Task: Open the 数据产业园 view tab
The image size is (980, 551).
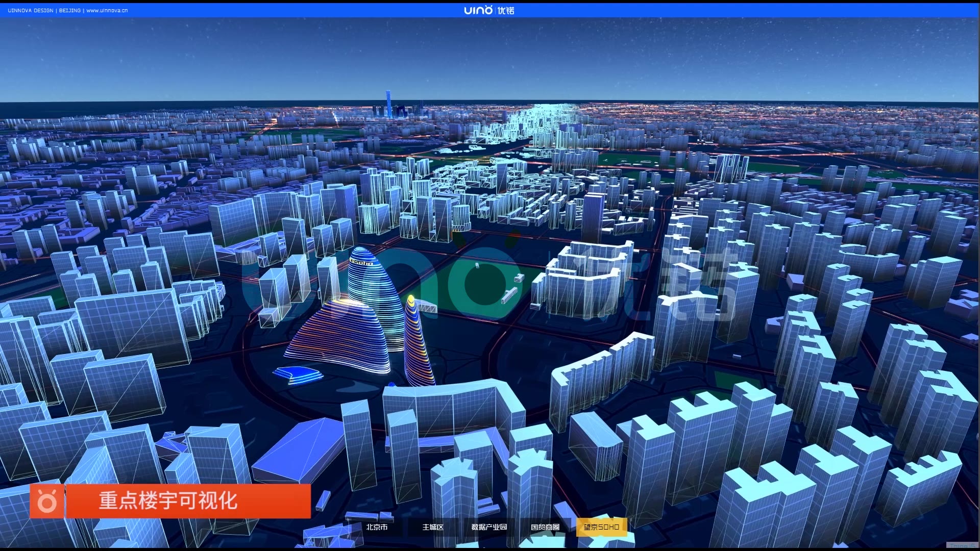Action: [489, 527]
